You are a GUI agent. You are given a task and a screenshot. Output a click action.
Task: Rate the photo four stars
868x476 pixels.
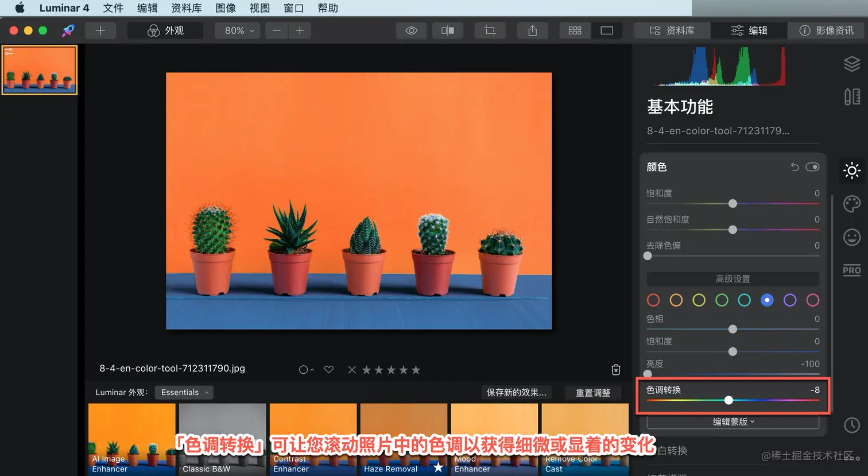click(x=404, y=370)
